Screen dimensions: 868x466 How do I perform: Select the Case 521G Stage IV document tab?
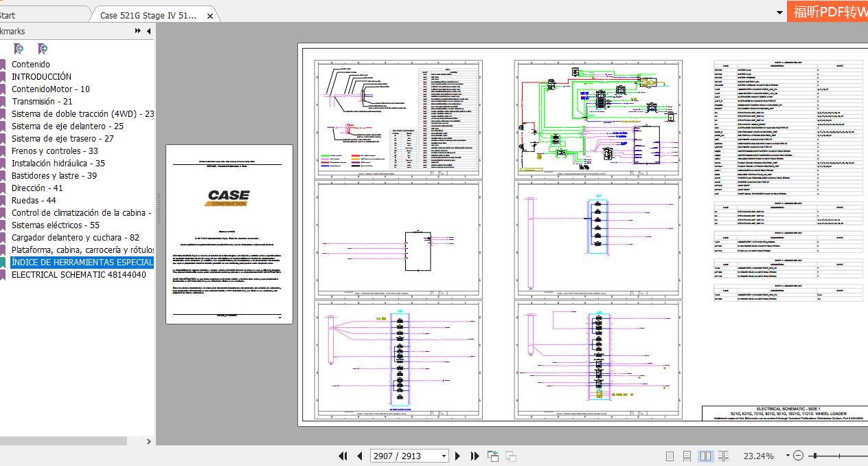coord(148,15)
